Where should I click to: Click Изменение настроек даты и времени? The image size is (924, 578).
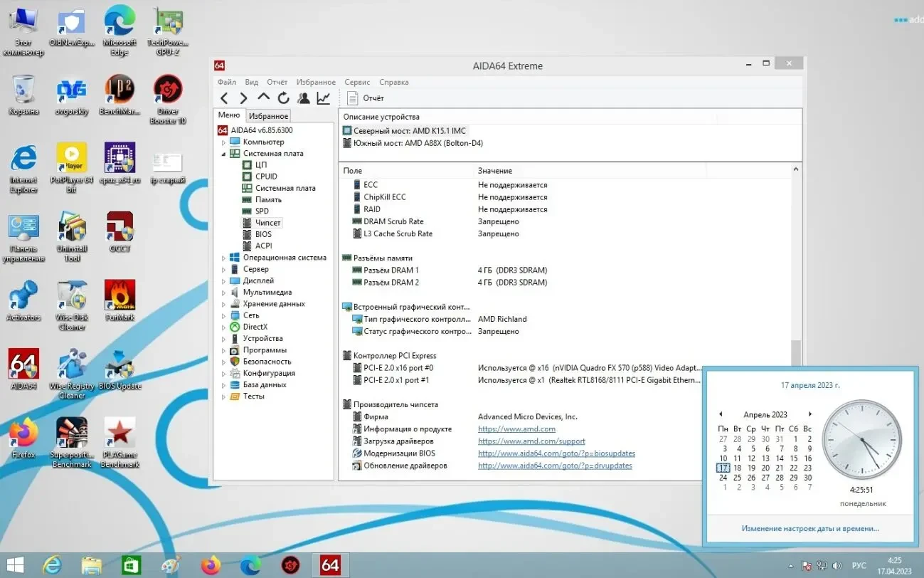point(809,528)
